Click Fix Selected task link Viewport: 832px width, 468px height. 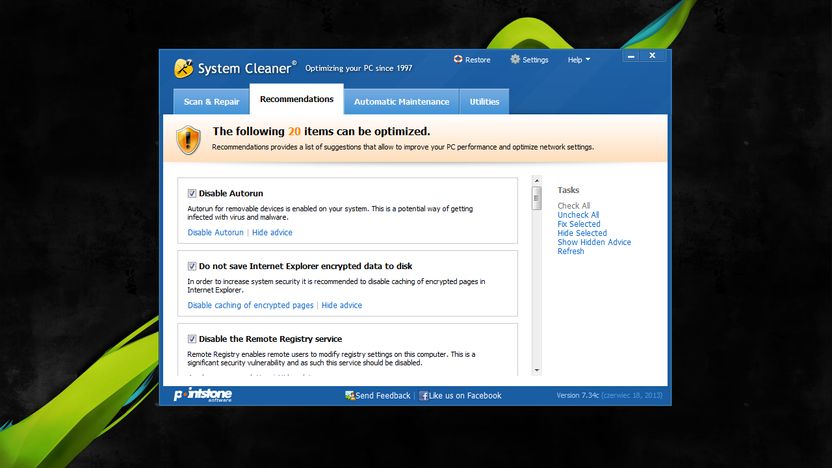[x=579, y=224]
